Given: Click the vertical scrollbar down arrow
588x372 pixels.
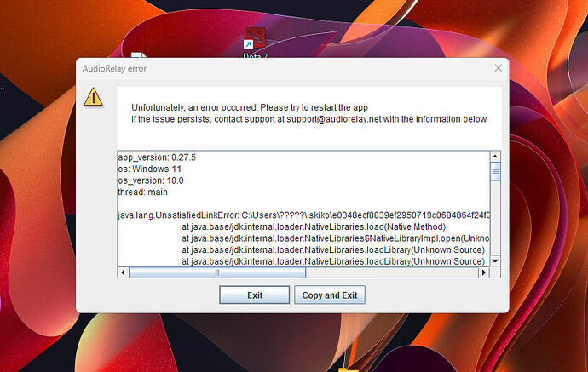Looking at the screenshot, I should [x=495, y=260].
